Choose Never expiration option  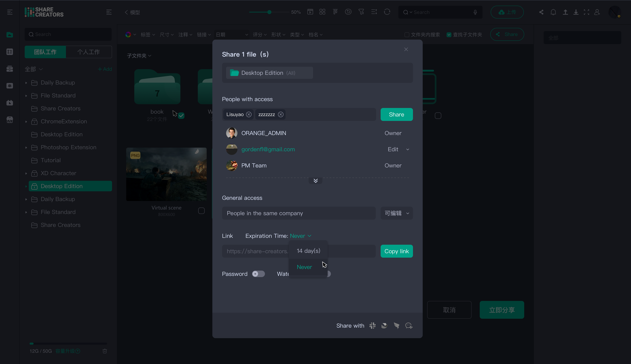pyautogui.click(x=304, y=267)
